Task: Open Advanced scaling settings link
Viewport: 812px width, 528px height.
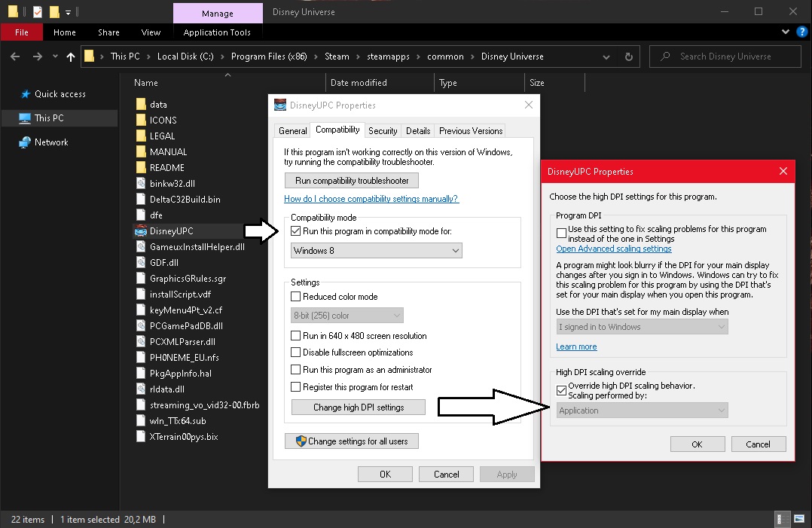Action: (x=613, y=249)
